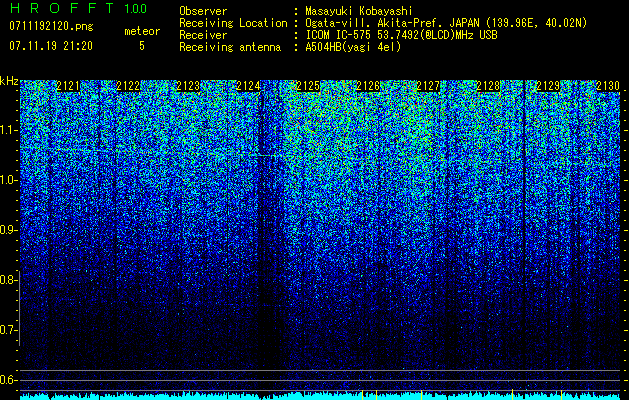Viewport: 629px width, 400px height.
Task: Click the 0.6 frequency axis label
Action: tap(8, 380)
